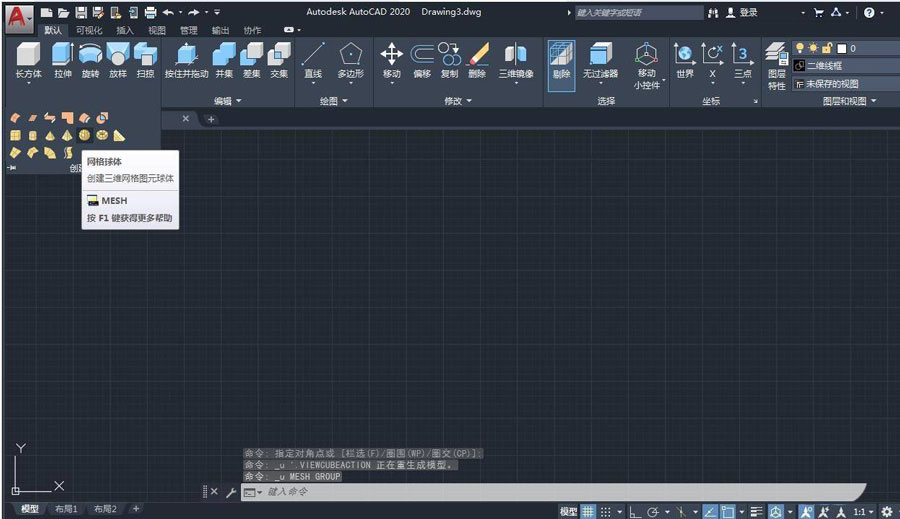The image size is (900, 519).
Task: Select the 旋转 (Revolve) tool
Action: pyautogui.click(x=90, y=60)
